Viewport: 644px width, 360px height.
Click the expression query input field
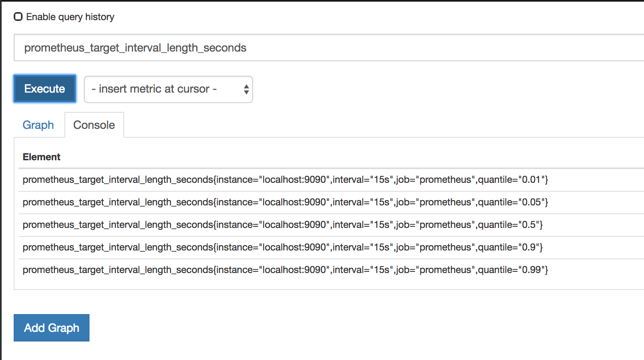[329, 48]
